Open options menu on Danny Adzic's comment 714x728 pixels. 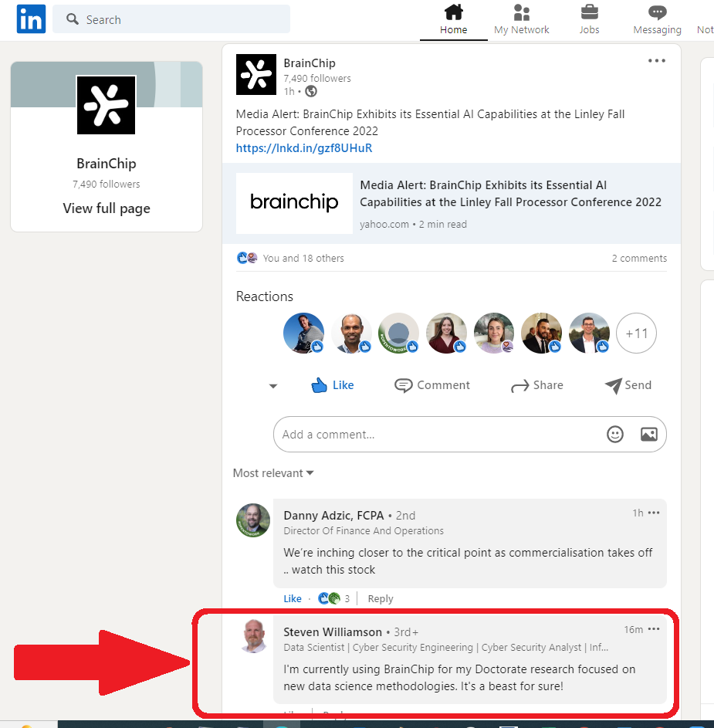coord(654,513)
